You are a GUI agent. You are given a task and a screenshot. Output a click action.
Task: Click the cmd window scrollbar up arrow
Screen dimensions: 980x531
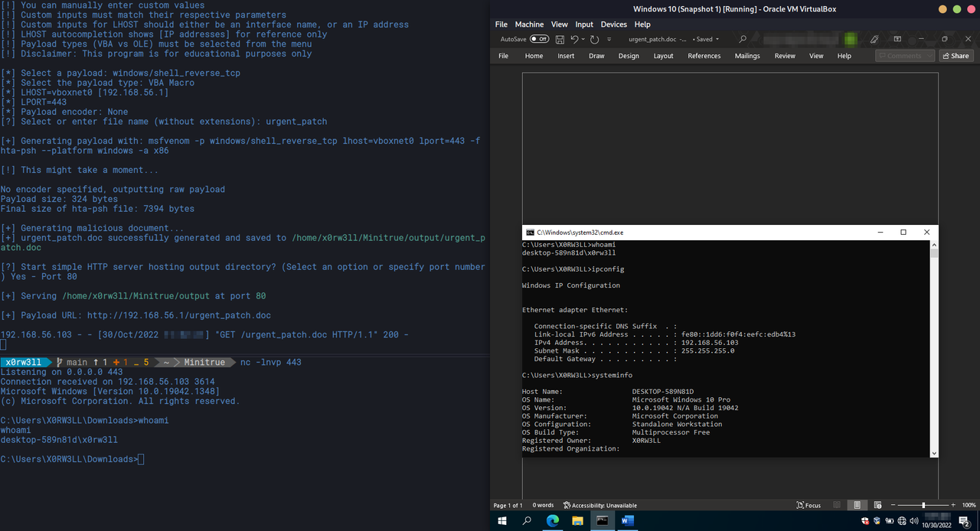click(x=934, y=243)
